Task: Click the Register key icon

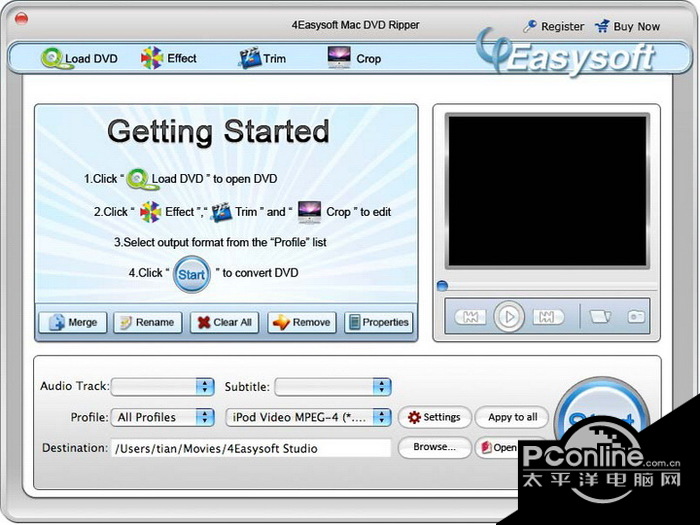Action: [530, 26]
